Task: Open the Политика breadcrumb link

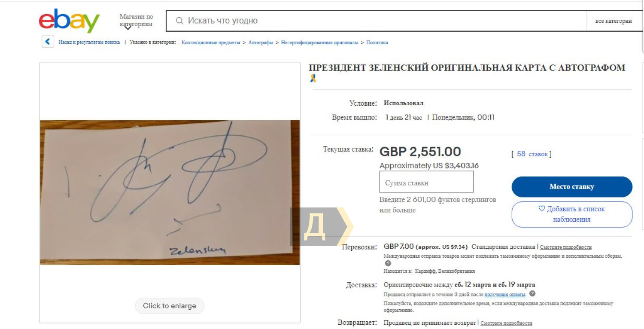Action: click(377, 43)
